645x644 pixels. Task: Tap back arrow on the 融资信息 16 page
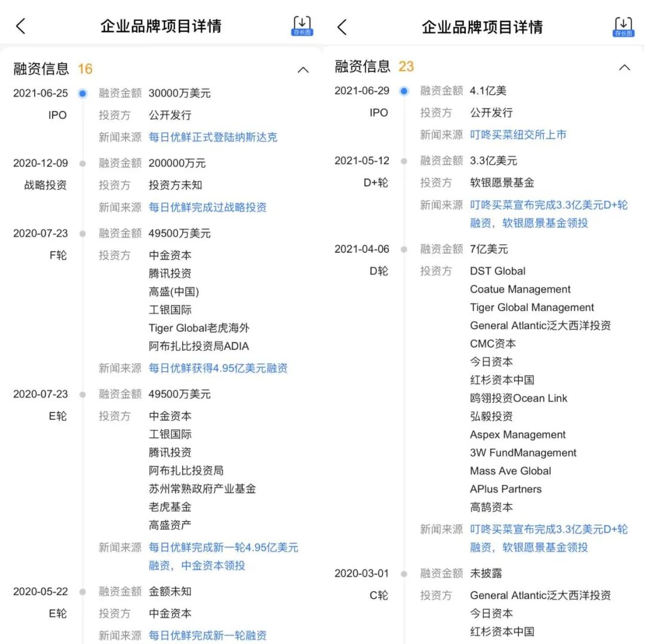tap(21, 26)
